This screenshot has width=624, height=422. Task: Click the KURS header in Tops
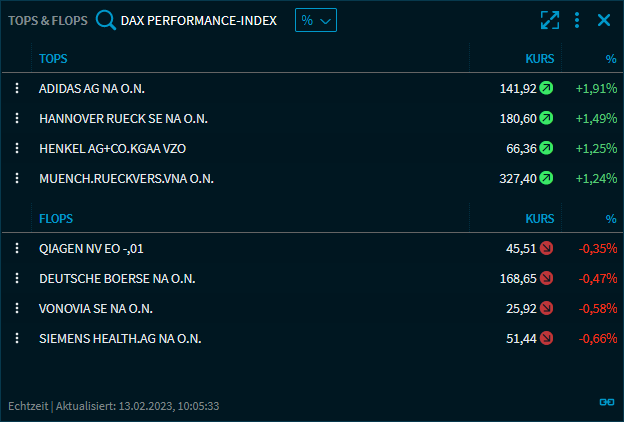[539, 58]
